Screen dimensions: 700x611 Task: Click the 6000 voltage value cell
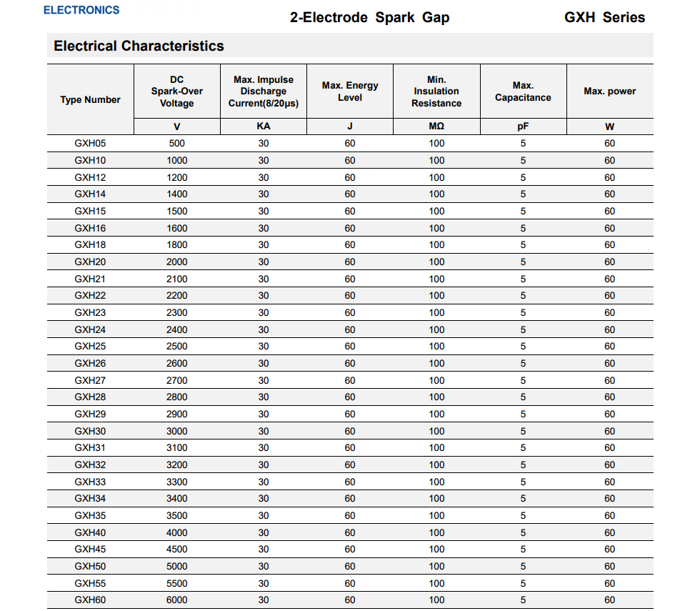click(x=176, y=600)
